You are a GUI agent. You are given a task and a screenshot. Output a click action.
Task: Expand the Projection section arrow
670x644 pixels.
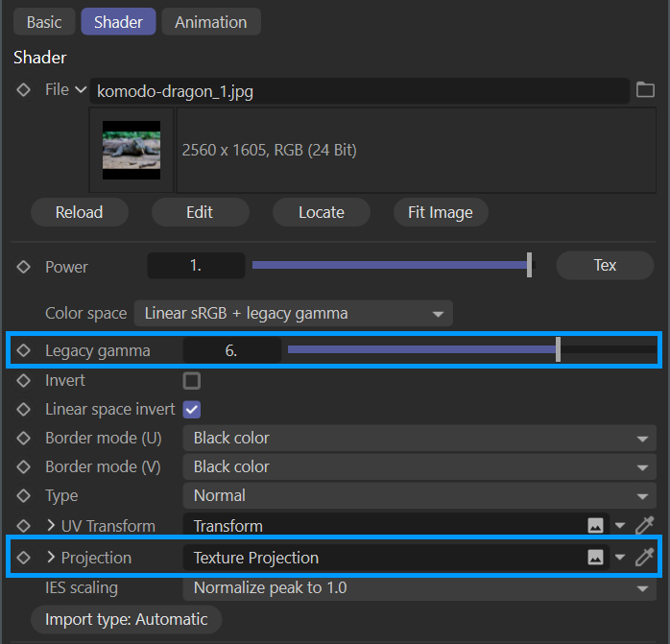coord(51,558)
